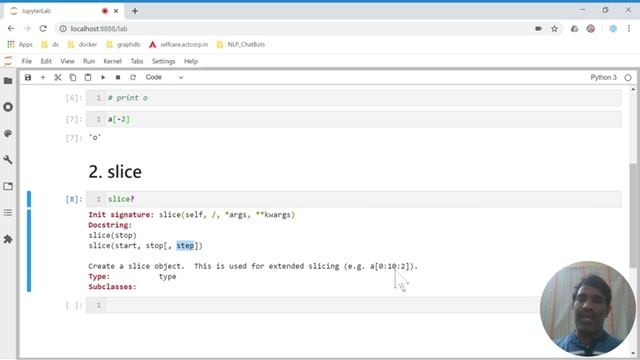
Task: Interrupt the kernel with stop icon
Action: [x=118, y=77]
